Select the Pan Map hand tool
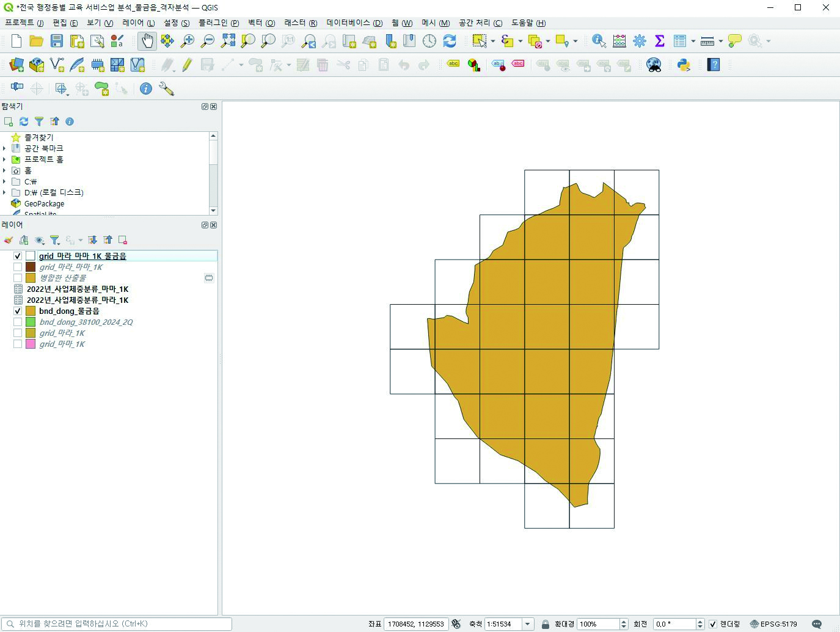 click(147, 41)
